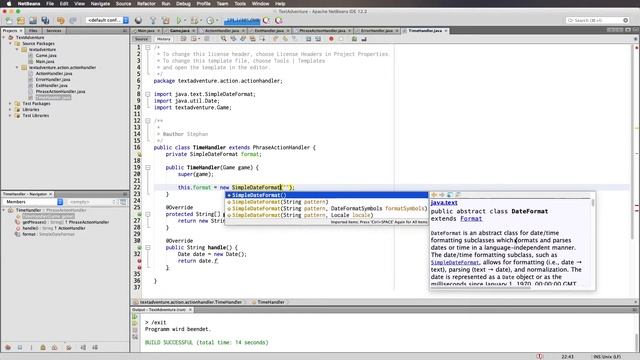Open the Source menu
The width and height of the screenshot is (640, 360).
click(123, 4)
